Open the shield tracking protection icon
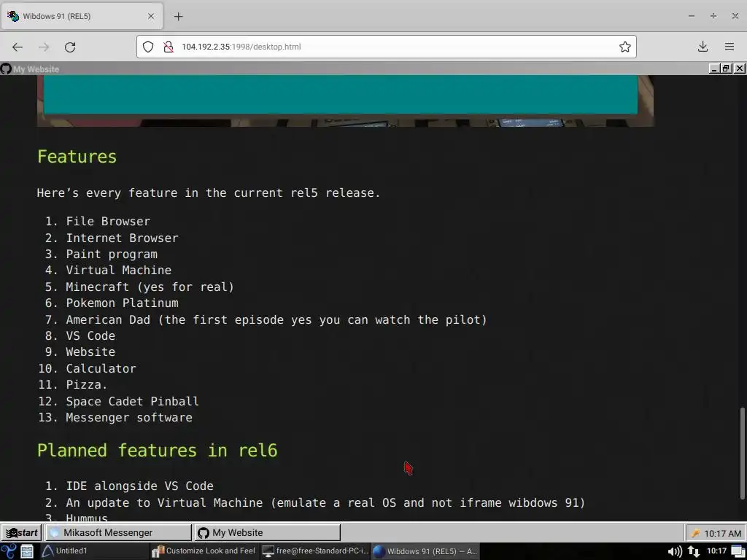Image resolution: width=747 pixels, height=560 pixels. pyautogui.click(x=148, y=47)
